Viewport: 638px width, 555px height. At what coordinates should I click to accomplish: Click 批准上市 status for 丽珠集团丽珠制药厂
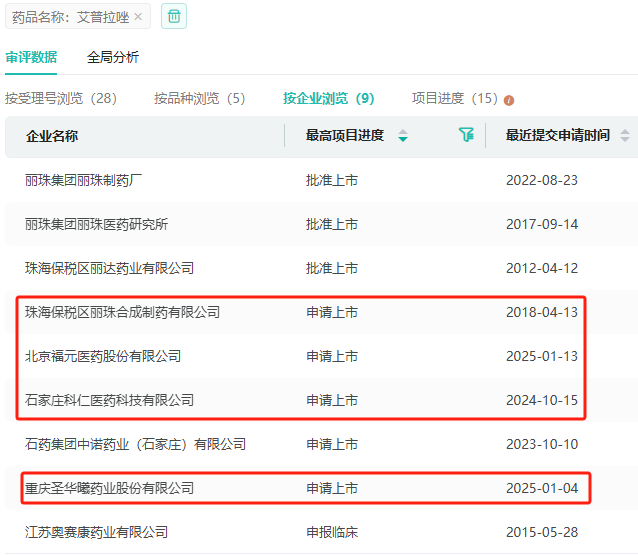pyautogui.click(x=332, y=180)
